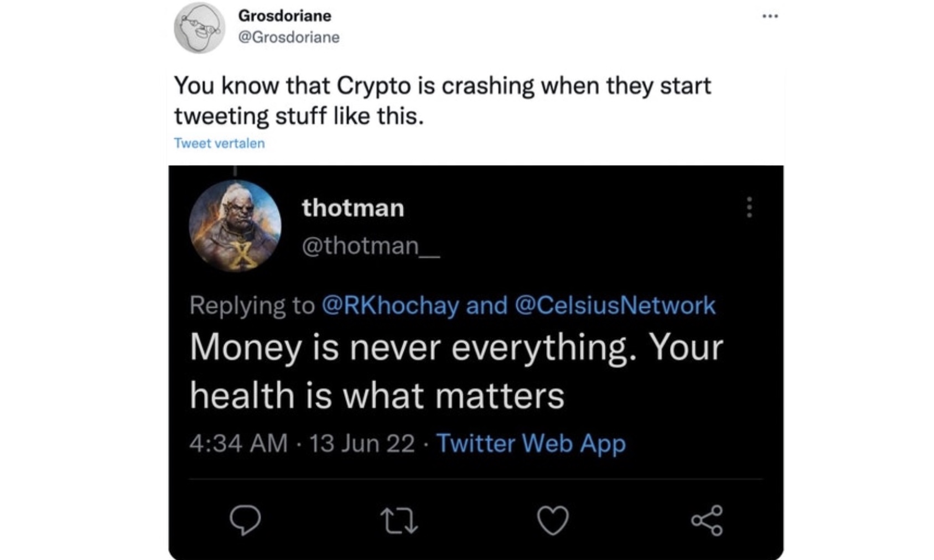Click the Twitter Web App source link
The image size is (934, 560).
pos(531,443)
